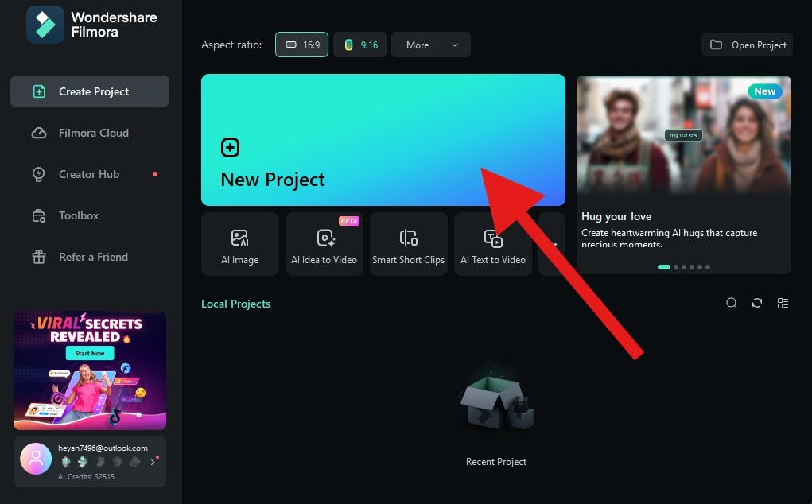The width and height of the screenshot is (812, 504).
Task: Select the last carousel indicator dot
Action: tap(708, 267)
